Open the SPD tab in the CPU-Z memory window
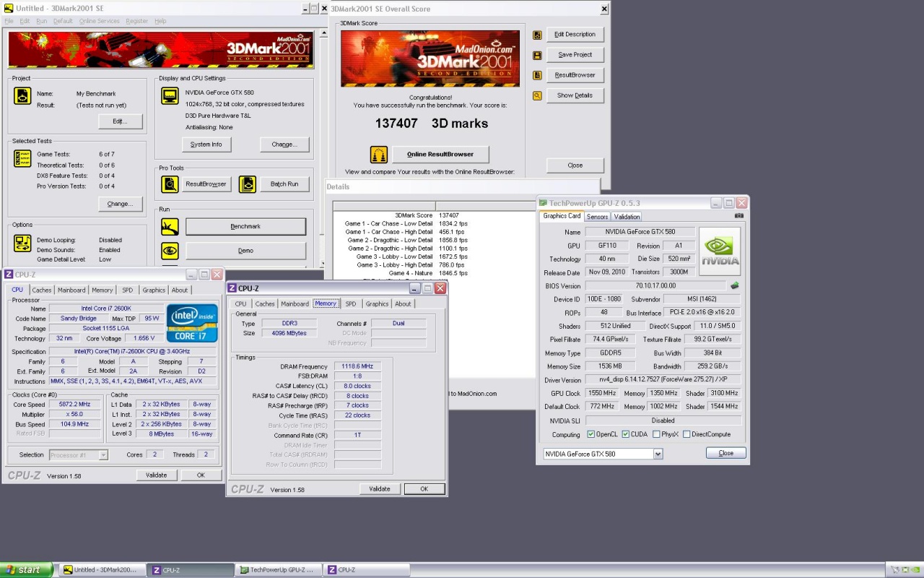Viewport: 924px width, 578px height. coord(350,303)
